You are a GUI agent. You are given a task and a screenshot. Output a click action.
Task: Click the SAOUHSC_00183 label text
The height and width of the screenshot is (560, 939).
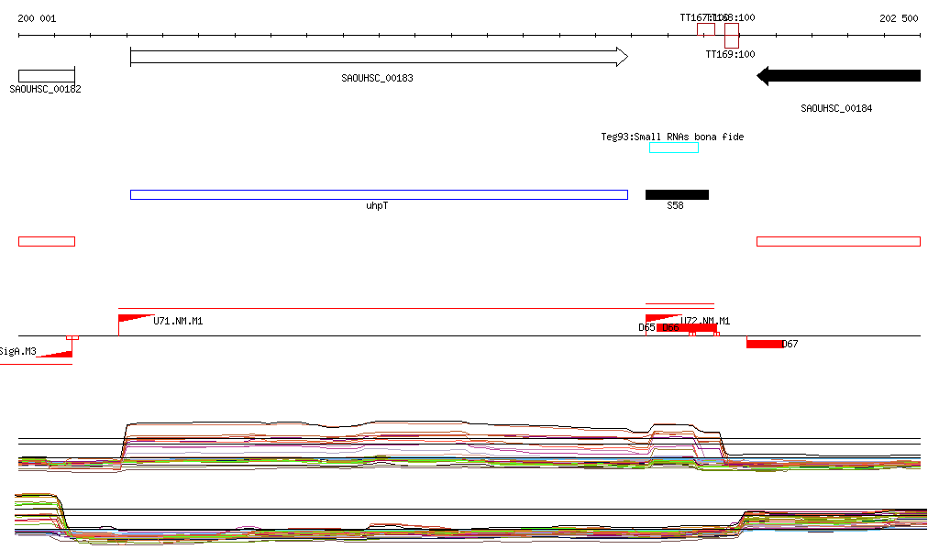pos(377,79)
